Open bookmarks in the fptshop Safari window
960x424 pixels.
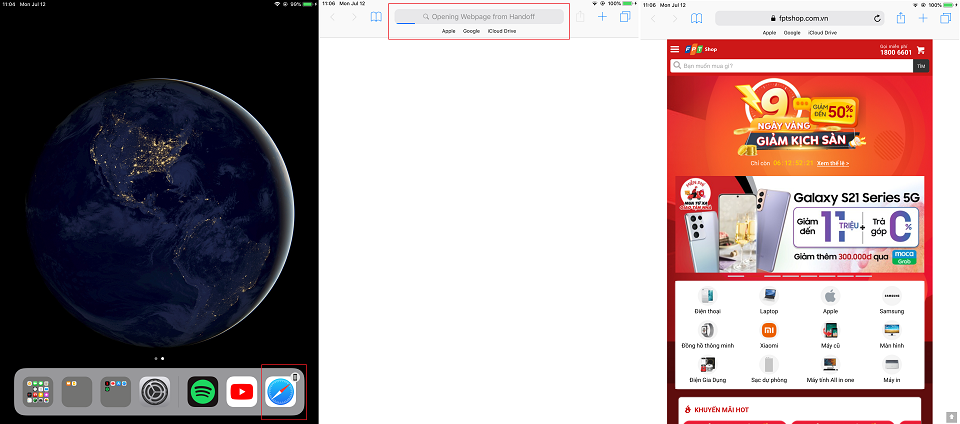pos(697,18)
